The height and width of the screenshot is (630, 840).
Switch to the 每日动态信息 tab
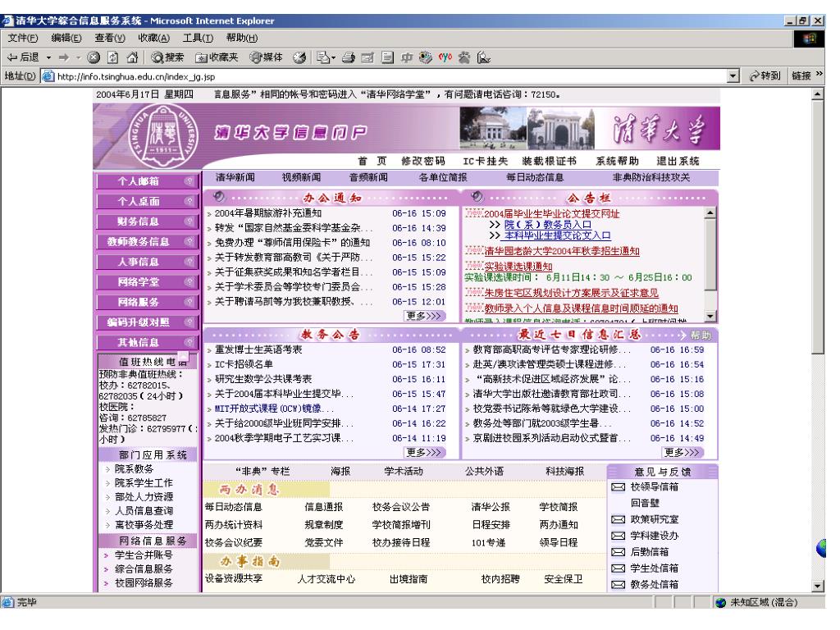point(534,177)
